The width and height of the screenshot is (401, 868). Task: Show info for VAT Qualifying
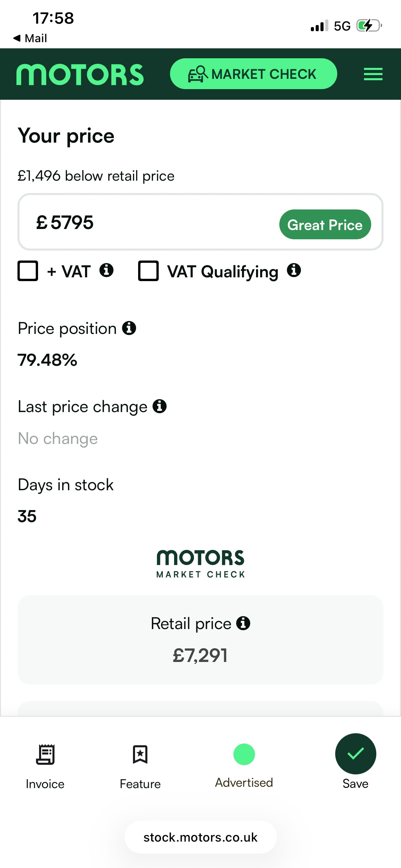click(x=294, y=270)
